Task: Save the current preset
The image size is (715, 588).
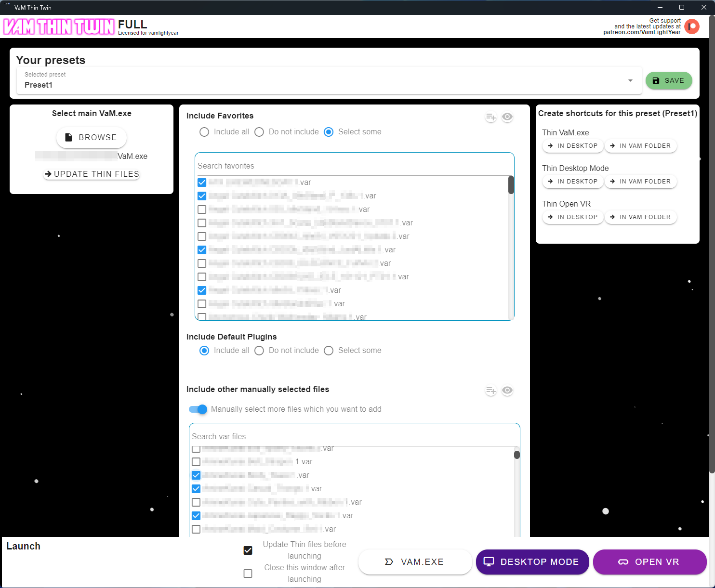Action: tap(669, 80)
